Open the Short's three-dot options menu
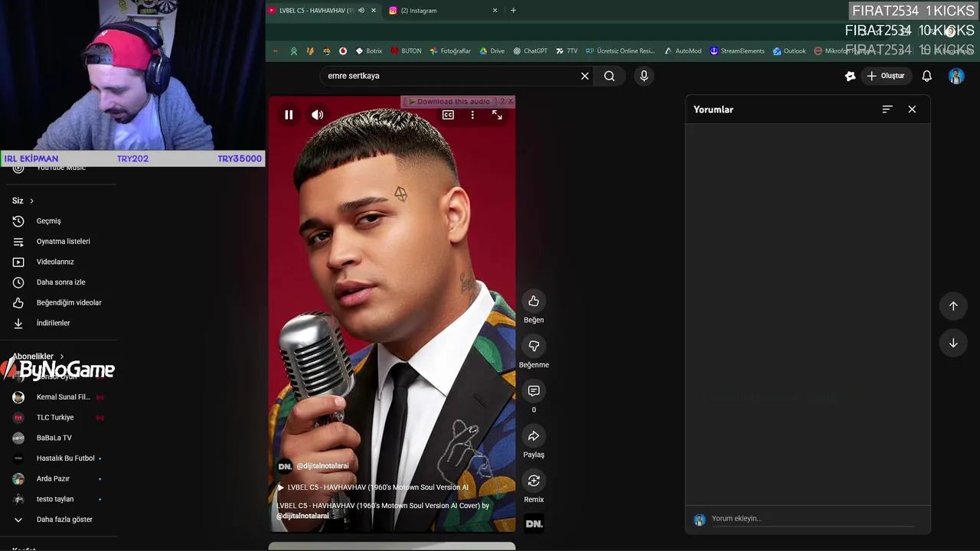The width and height of the screenshot is (980, 551). (x=472, y=115)
